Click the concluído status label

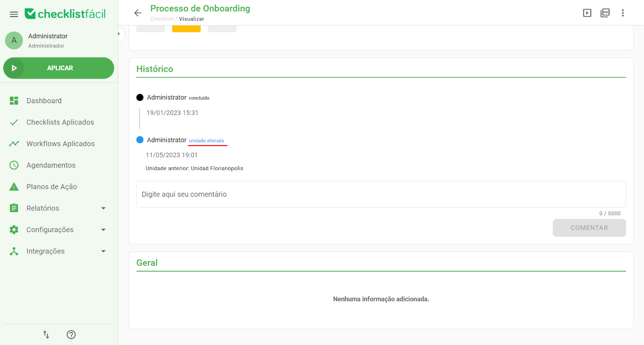pyautogui.click(x=199, y=98)
